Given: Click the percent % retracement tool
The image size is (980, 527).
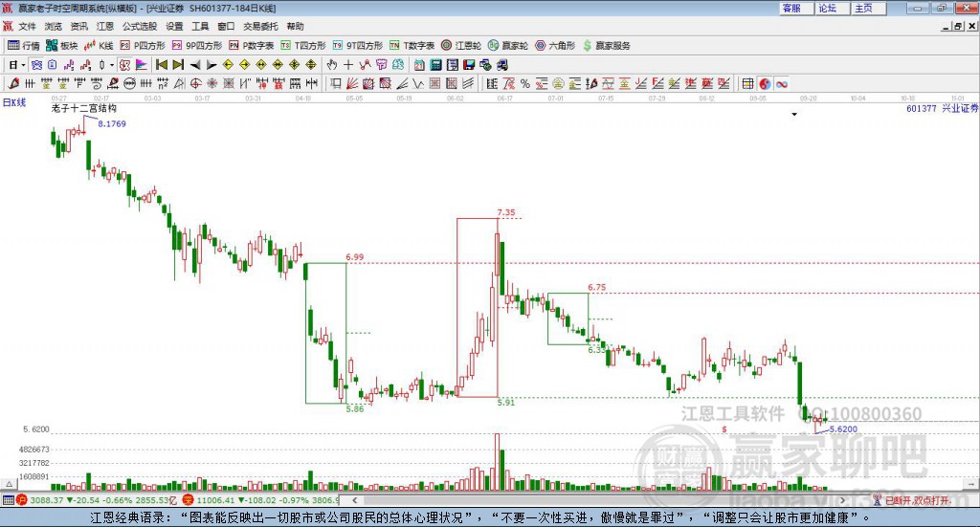Looking at the screenshot, I should click(x=525, y=83).
